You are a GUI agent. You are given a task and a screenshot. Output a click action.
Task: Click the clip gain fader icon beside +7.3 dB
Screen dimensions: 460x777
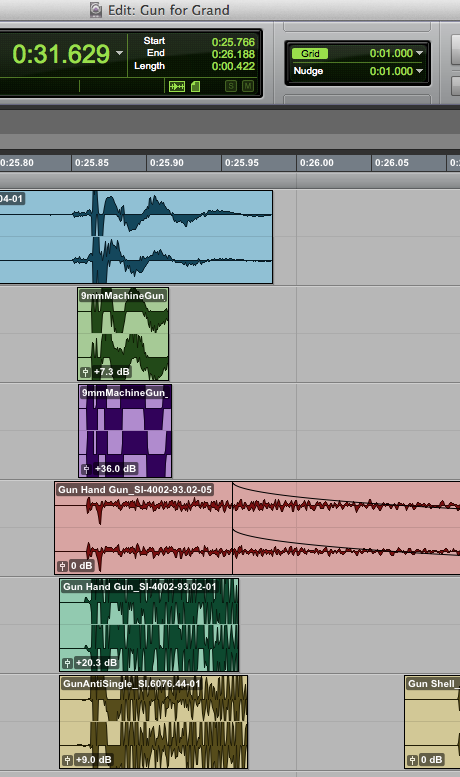point(85,372)
